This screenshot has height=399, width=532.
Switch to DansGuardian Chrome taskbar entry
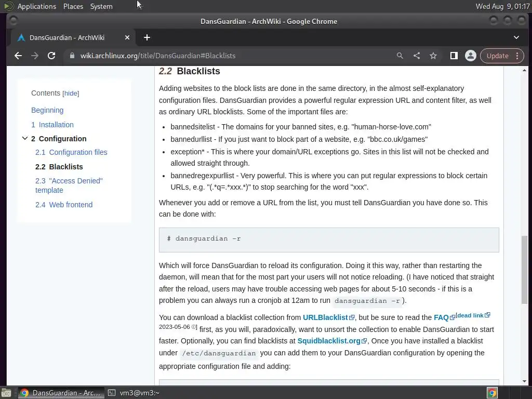point(60,393)
